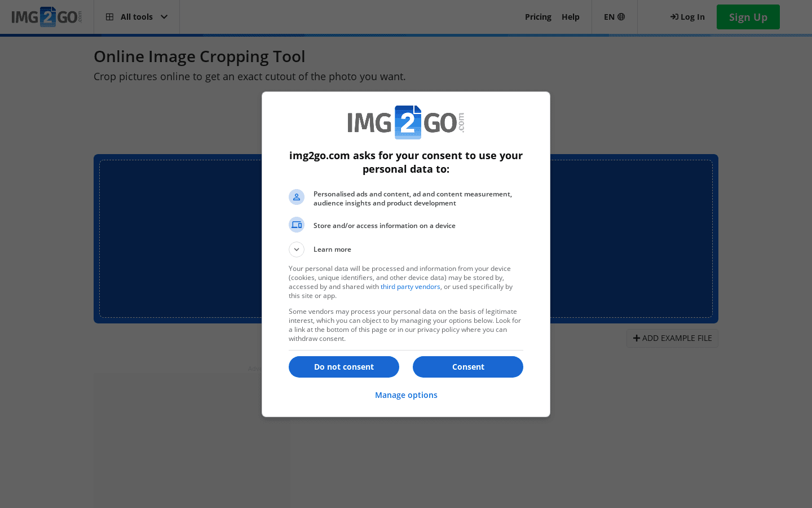Open the Help menu
Image resolution: width=812 pixels, height=508 pixels.
(x=570, y=16)
